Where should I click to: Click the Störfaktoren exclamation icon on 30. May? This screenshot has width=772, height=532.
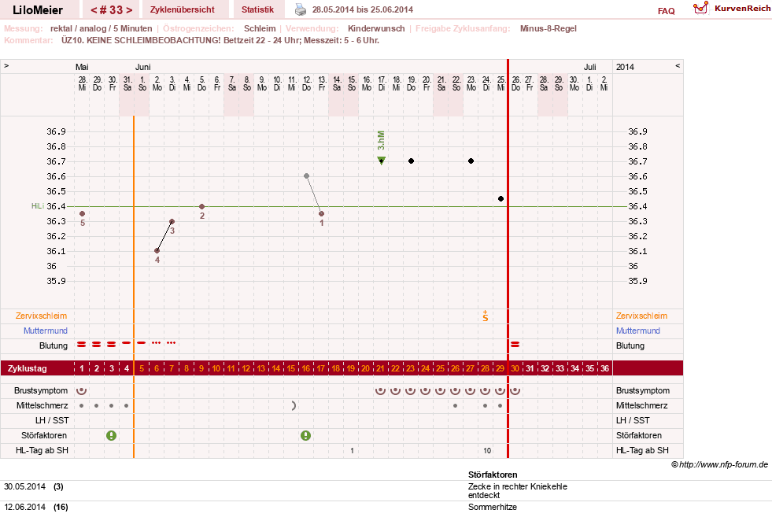coord(111,435)
